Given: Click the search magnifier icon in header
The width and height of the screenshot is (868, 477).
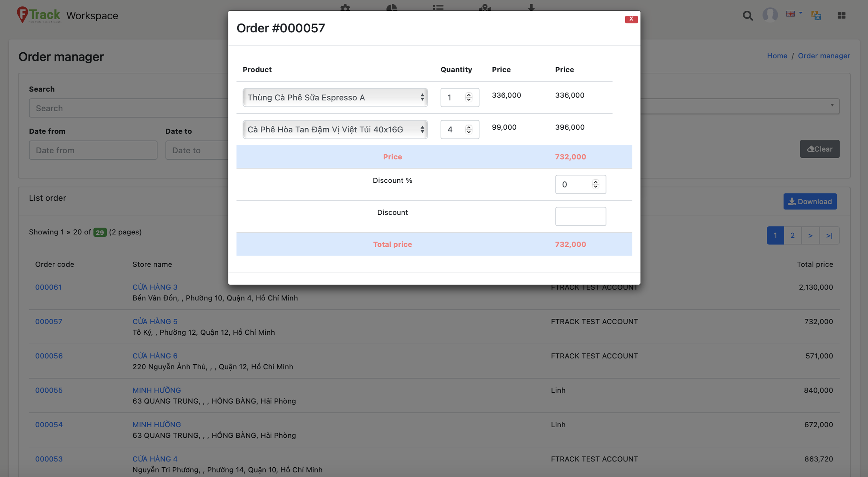Looking at the screenshot, I should (747, 16).
